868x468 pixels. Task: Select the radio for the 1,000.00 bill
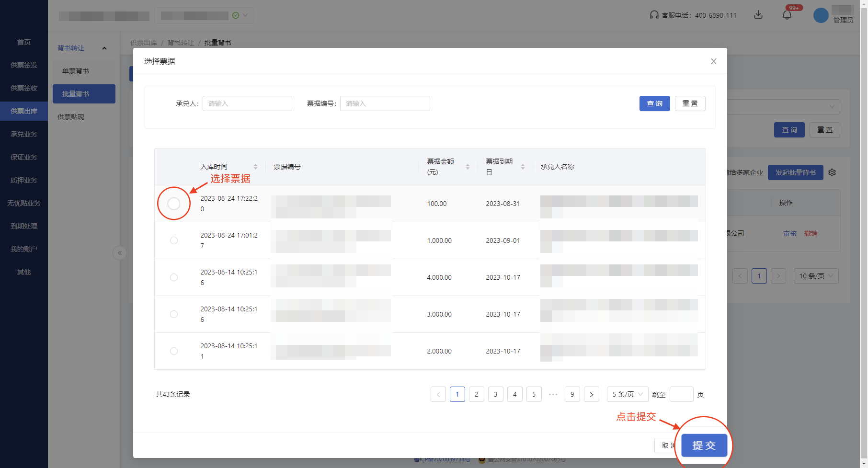point(174,240)
